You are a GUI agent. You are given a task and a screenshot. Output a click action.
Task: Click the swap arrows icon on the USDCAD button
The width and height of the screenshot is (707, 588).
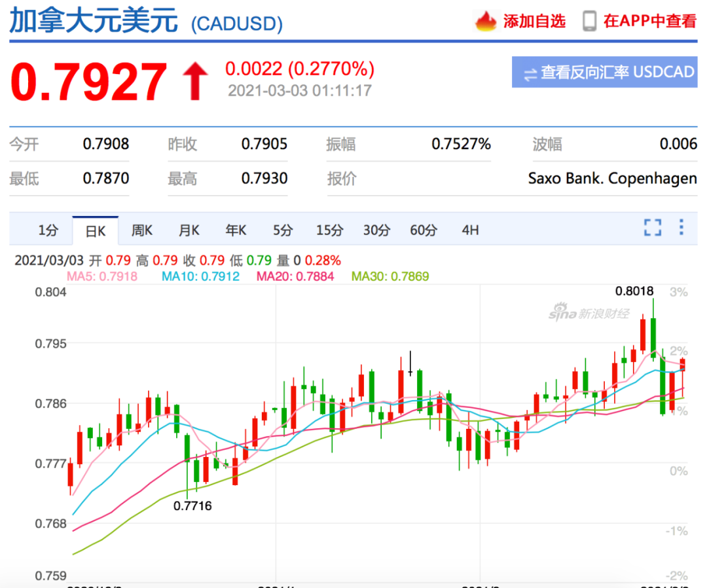point(530,74)
